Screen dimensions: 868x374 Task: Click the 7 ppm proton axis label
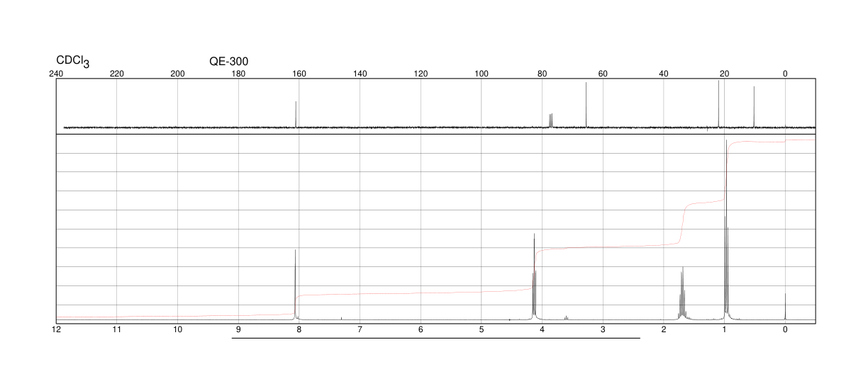pos(360,330)
